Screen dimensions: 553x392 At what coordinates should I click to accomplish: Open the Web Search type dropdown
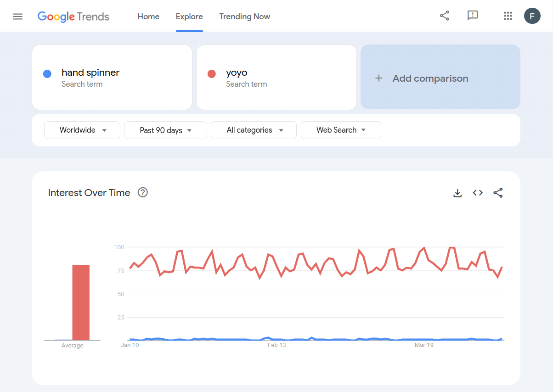click(x=341, y=130)
